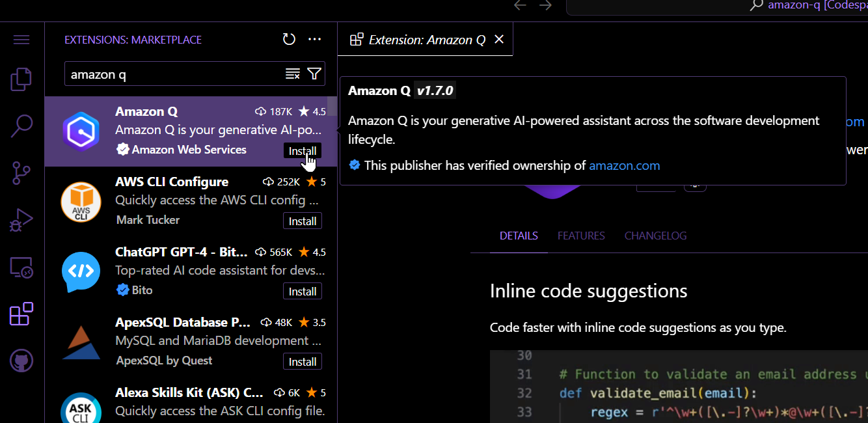The height and width of the screenshot is (423, 868).
Task: Open the Explorer view icon
Action: click(21, 79)
